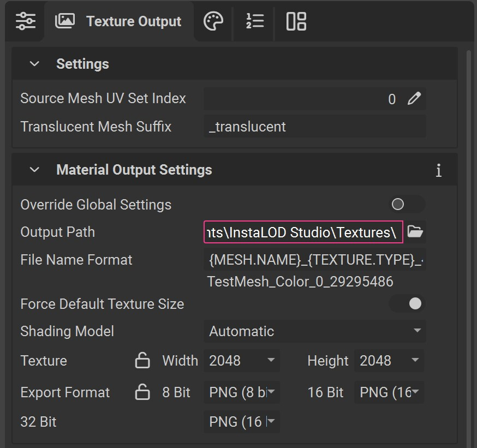
Task: Collapse the Settings section
Action: [34, 64]
